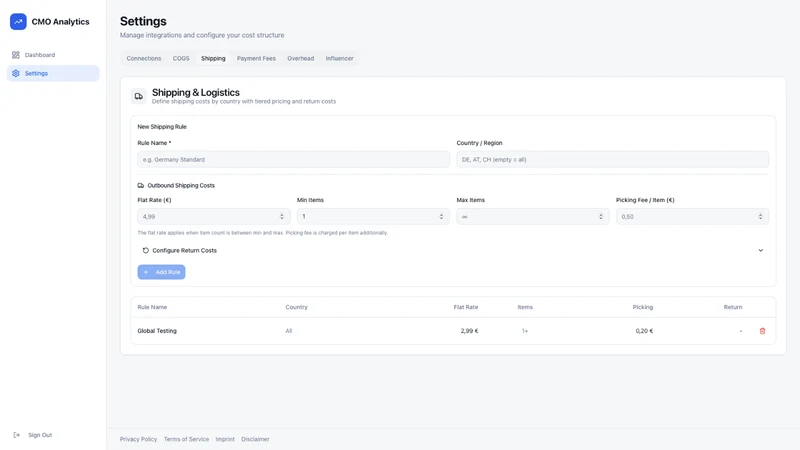This screenshot has width=800, height=450.
Task: Click the chevron on Configure Return Costs
Action: tap(761, 251)
